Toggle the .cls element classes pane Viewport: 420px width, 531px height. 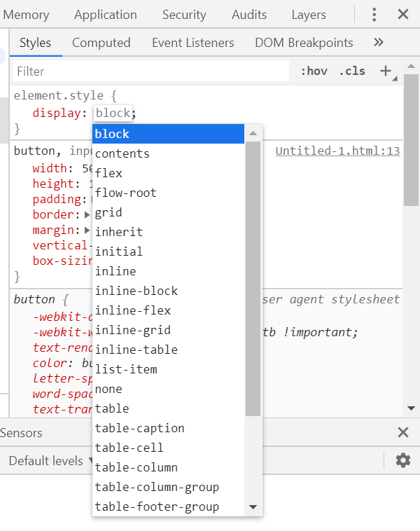click(352, 71)
